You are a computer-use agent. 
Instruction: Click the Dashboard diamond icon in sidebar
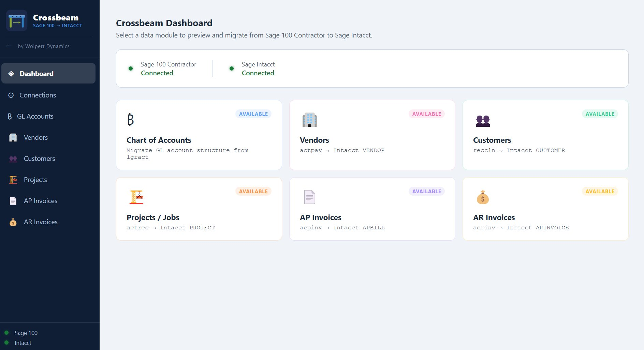[x=11, y=74]
